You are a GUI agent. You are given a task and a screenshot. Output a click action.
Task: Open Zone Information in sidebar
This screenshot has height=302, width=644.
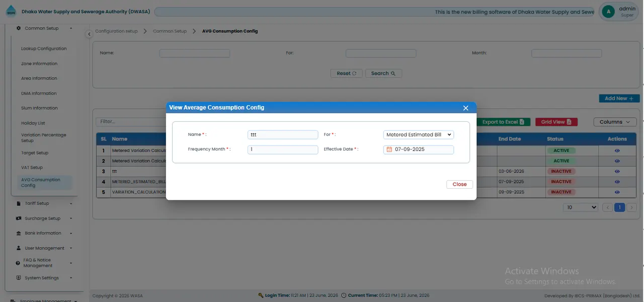tap(39, 64)
